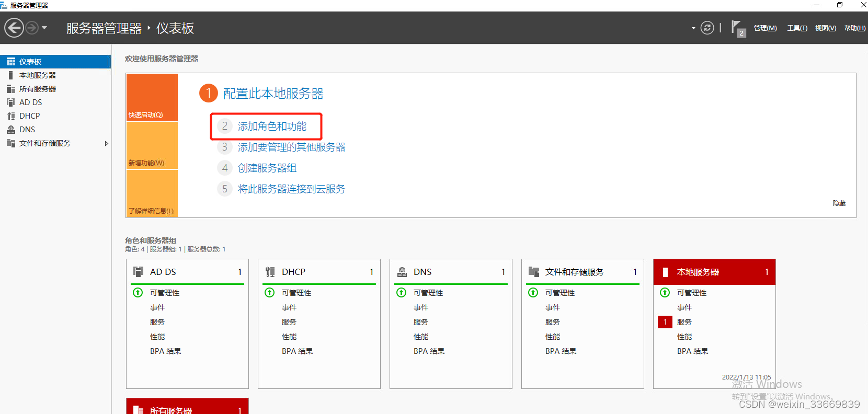
Task: Open the 管理(M) menu
Action: click(765, 28)
